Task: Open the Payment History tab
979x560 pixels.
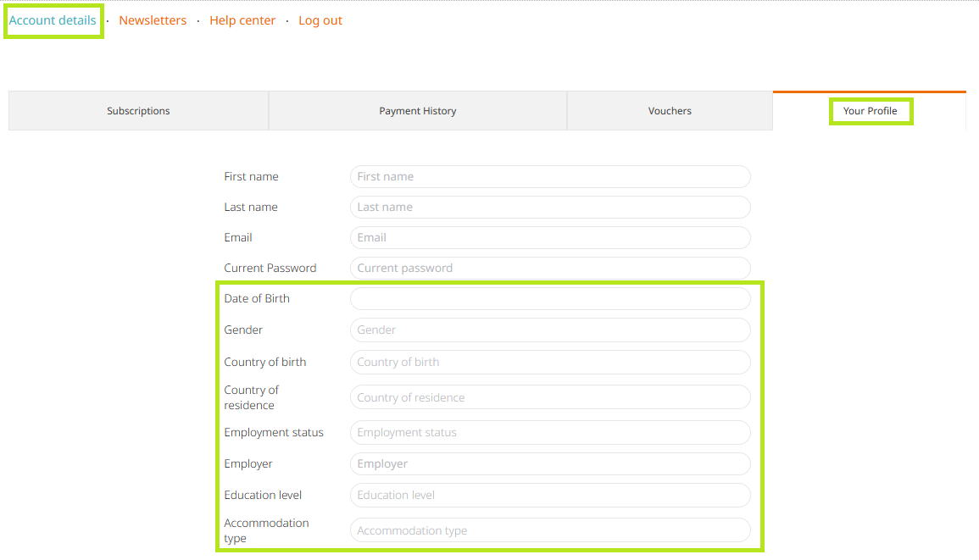Action: point(418,110)
